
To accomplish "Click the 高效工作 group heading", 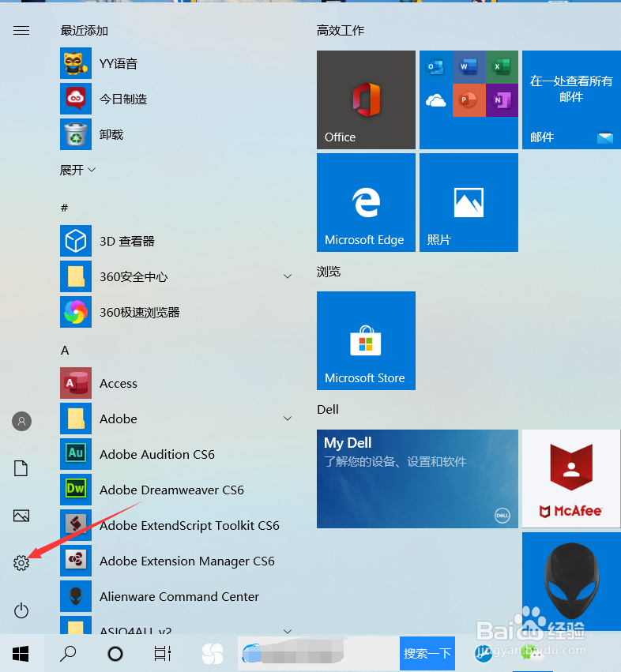I will pos(340,31).
